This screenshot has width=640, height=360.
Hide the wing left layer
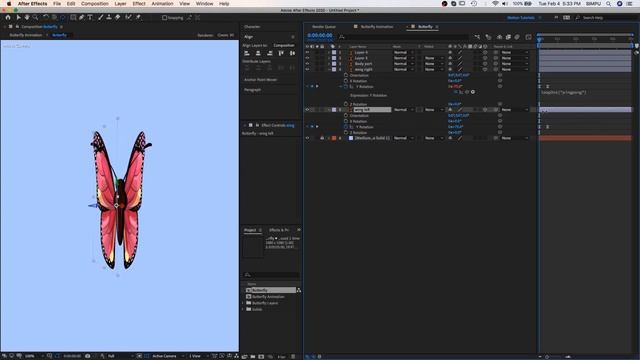(x=307, y=110)
